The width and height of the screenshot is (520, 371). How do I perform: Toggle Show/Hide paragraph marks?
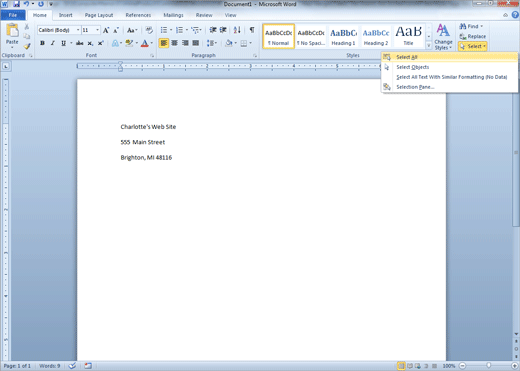point(252,30)
